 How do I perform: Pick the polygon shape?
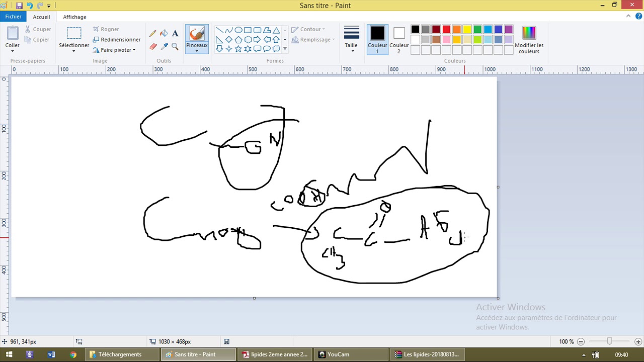tap(267, 30)
